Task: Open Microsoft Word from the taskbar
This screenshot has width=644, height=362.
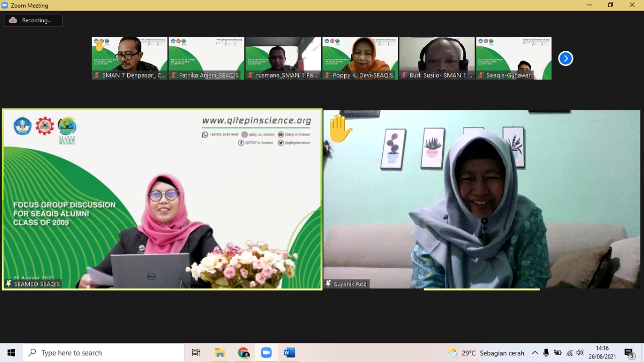Action: pos(289,353)
